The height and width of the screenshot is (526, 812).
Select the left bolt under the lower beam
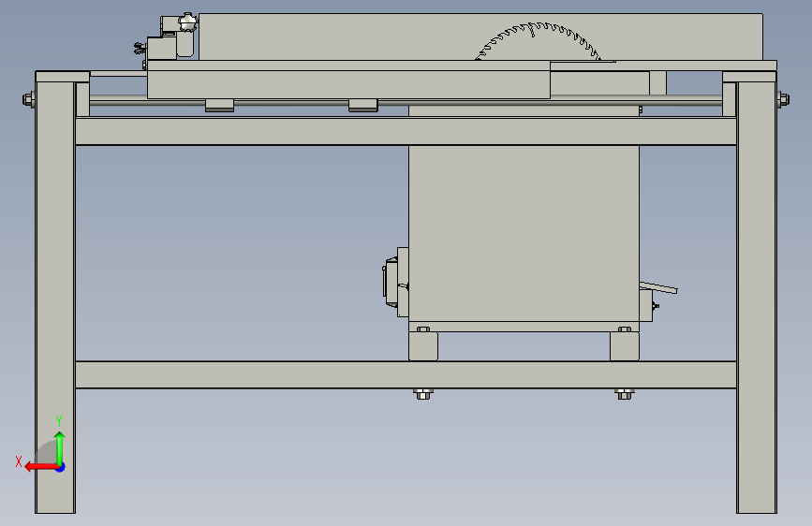(x=423, y=395)
